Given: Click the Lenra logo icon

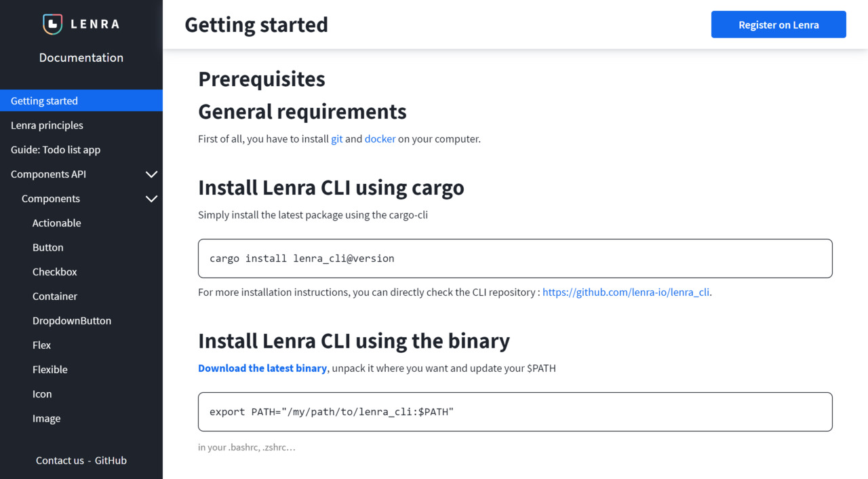Looking at the screenshot, I should [52, 24].
